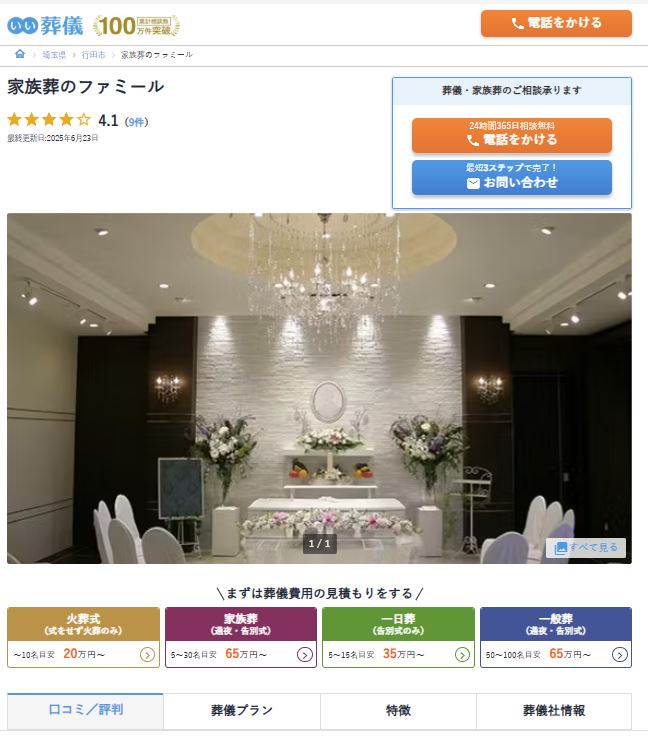The width and height of the screenshot is (648, 744).
Task: Click the 100万件突破 laurel badge
Action: (x=137, y=26)
